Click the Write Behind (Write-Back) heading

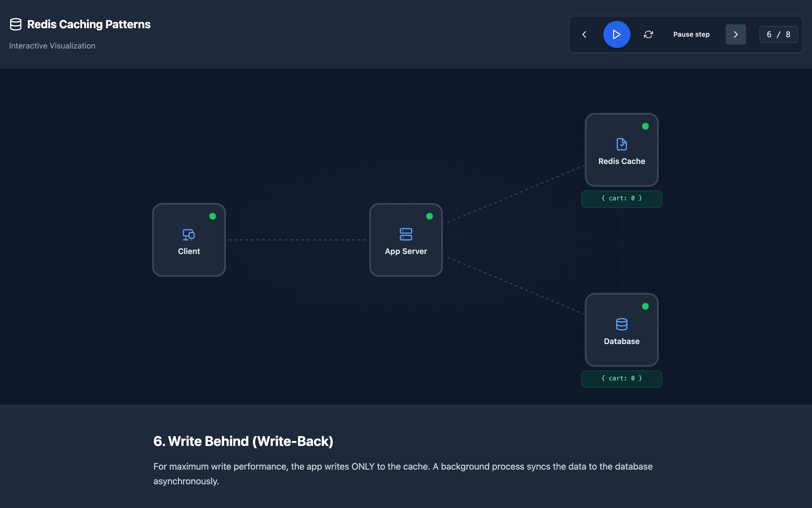tap(243, 441)
